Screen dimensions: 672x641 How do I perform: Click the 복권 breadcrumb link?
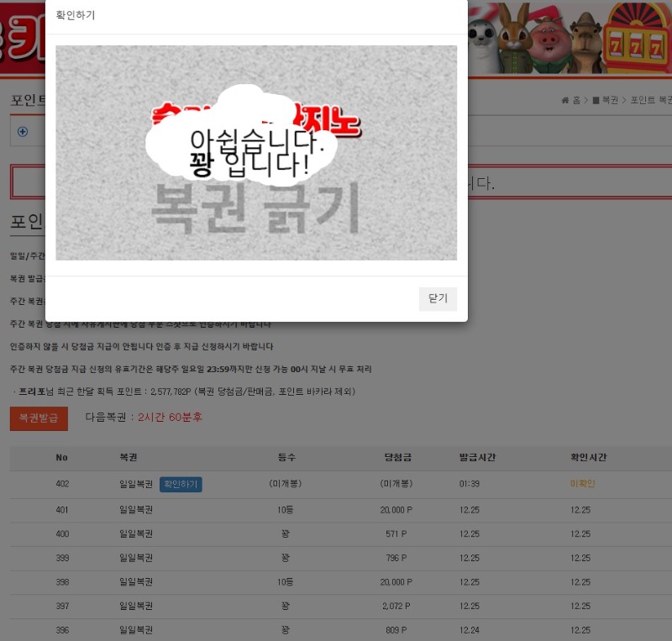pos(610,101)
